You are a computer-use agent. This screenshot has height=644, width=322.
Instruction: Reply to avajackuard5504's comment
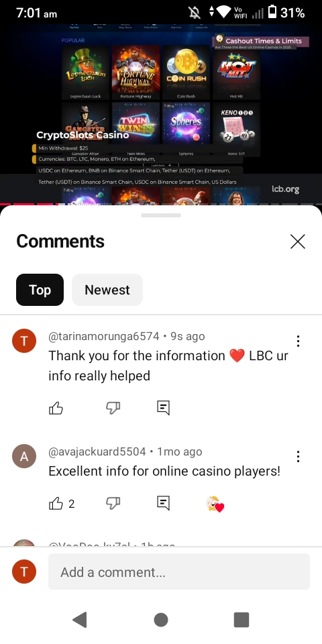[x=163, y=503]
